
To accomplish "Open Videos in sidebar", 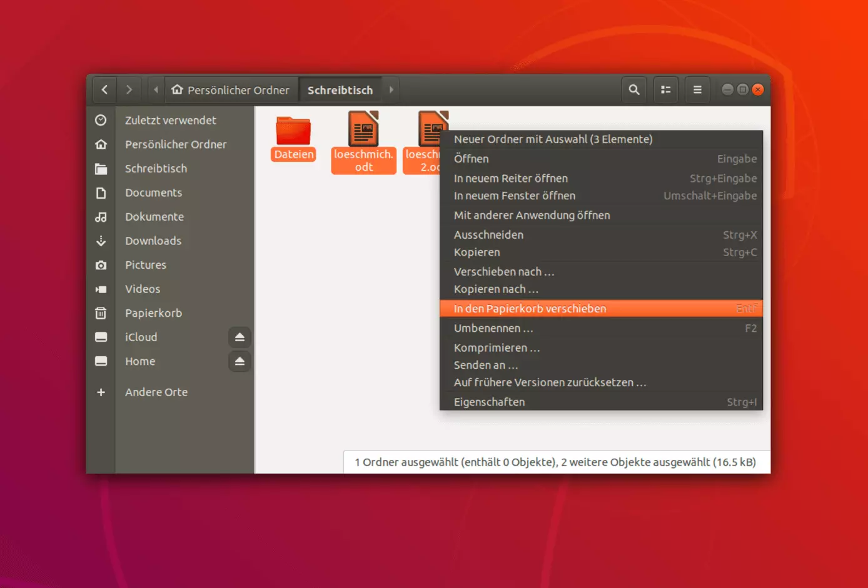I will click(143, 289).
